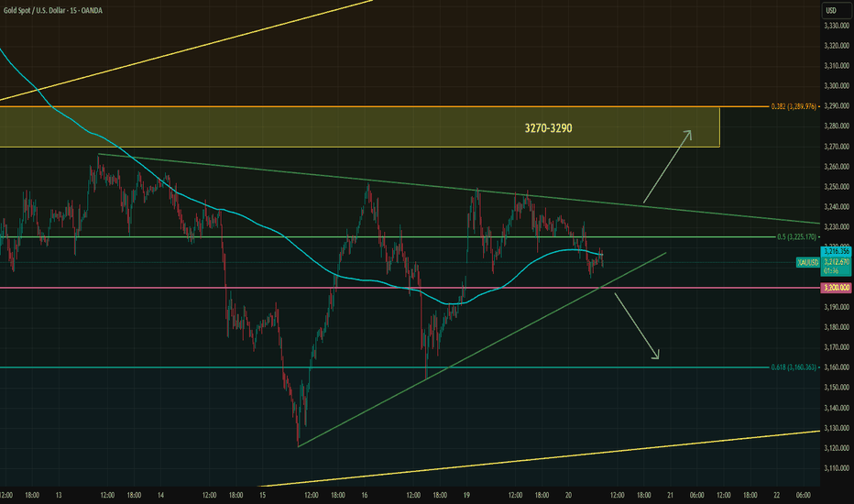The image size is (854, 504).
Task: Click the 3,240.000 price axis label
Action: (836, 207)
